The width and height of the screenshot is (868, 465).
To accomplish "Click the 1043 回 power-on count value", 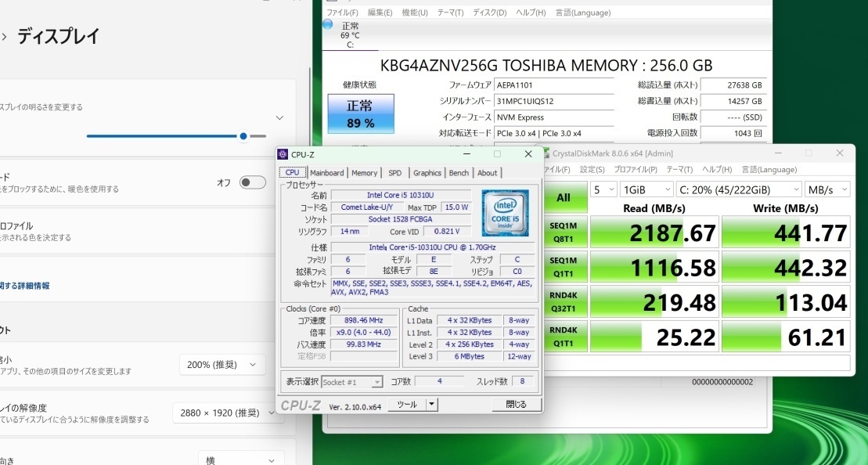I will pyautogui.click(x=733, y=133).
